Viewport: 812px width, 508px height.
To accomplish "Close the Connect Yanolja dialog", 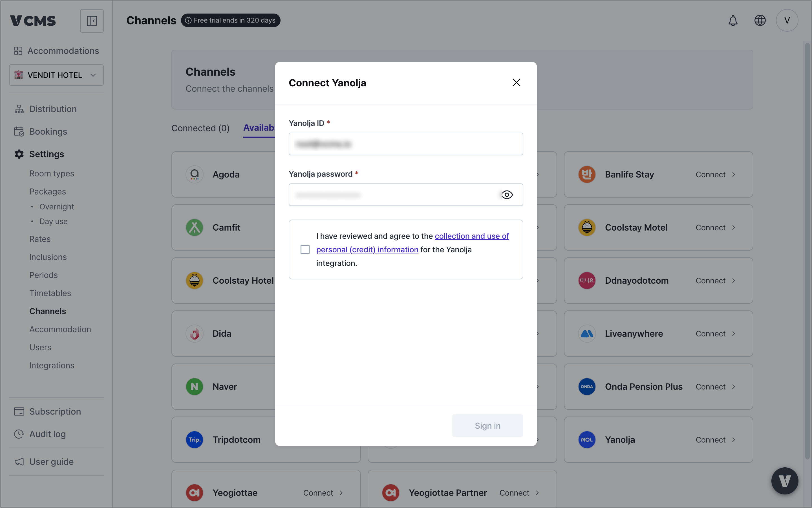I will [517, 83].
